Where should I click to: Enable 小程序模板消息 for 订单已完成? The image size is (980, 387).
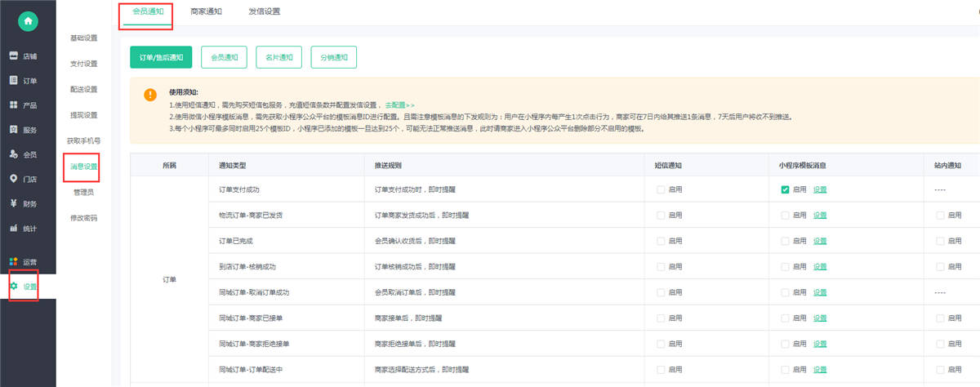pyautogui.click(x=785, y=241)
